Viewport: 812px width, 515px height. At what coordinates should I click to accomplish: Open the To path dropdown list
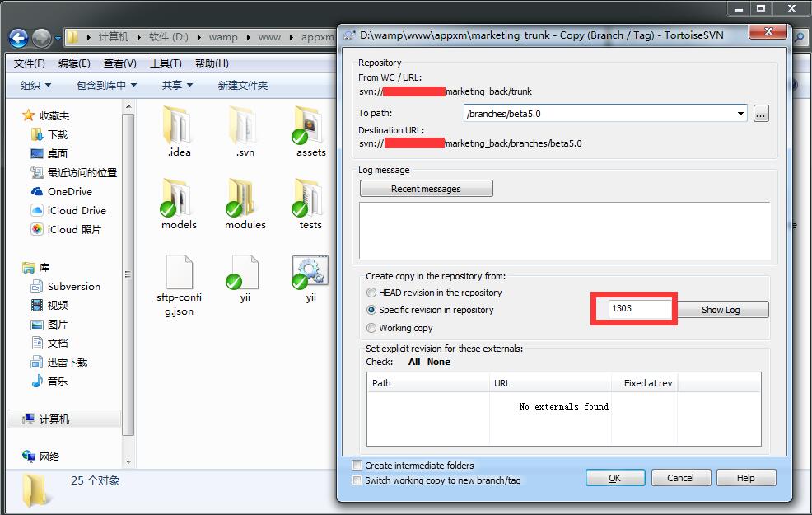click(x=740, y=114)
